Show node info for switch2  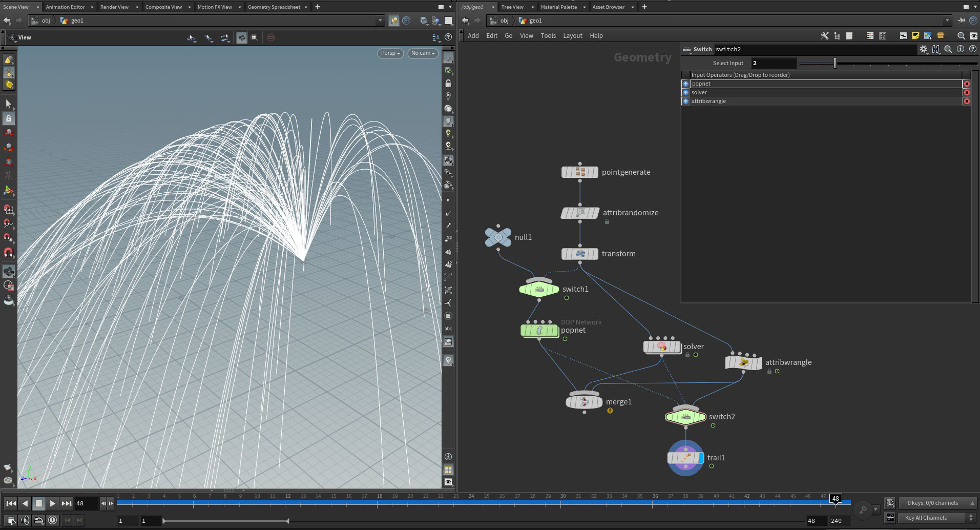tap(961, 49)
